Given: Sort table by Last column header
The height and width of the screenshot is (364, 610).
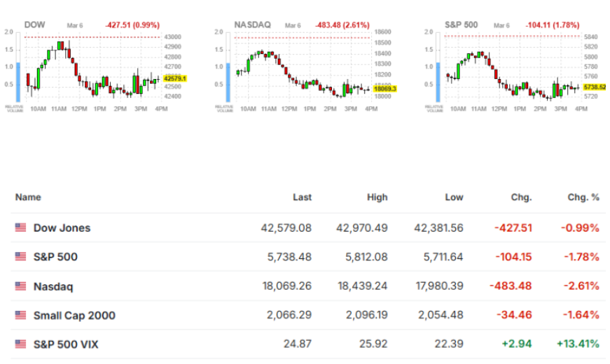Looking at the screenshot, I should click(302, 197).
